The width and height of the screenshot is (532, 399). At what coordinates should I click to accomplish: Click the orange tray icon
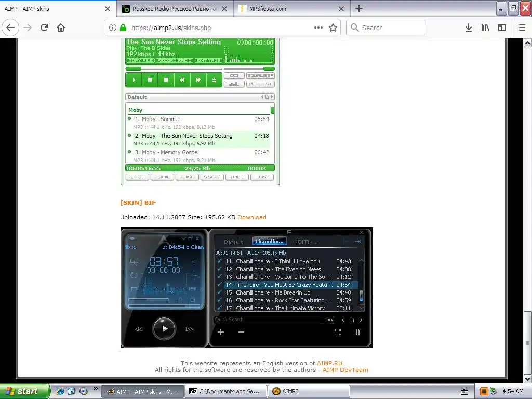coord(484,392)
